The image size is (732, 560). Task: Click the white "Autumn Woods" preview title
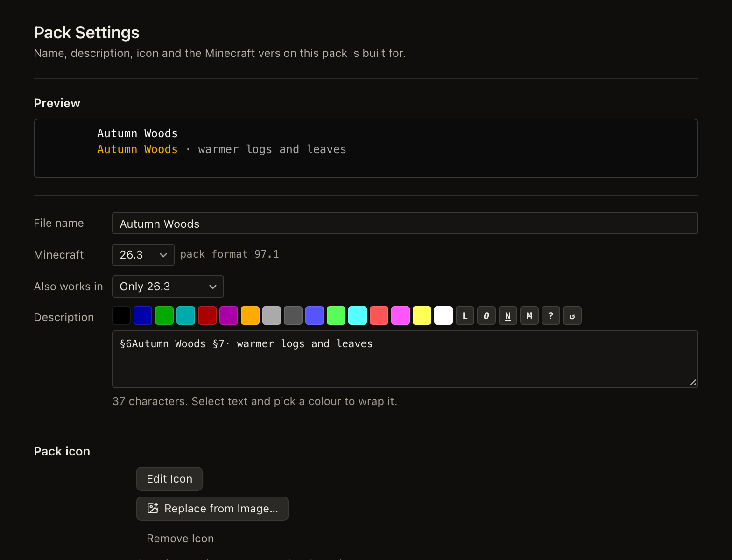[x=137, y=133]
